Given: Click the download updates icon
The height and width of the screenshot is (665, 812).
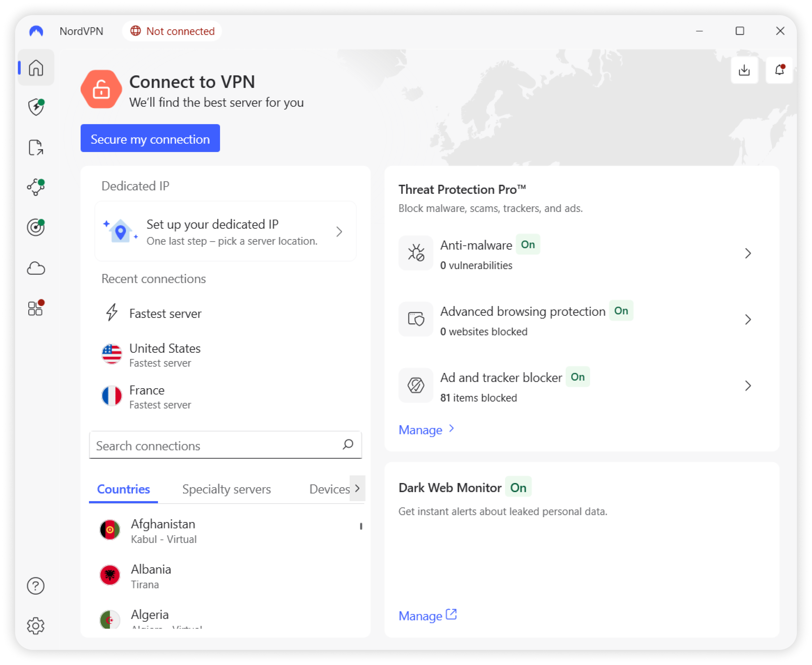Looking at the screenshot, I should [x=744, y=70].
